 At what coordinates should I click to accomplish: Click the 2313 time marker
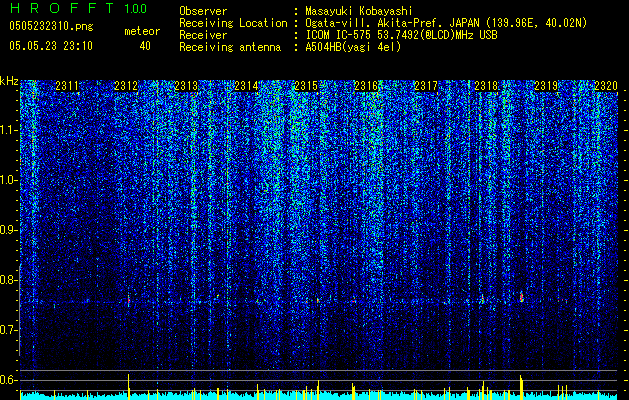pos(187,86)
